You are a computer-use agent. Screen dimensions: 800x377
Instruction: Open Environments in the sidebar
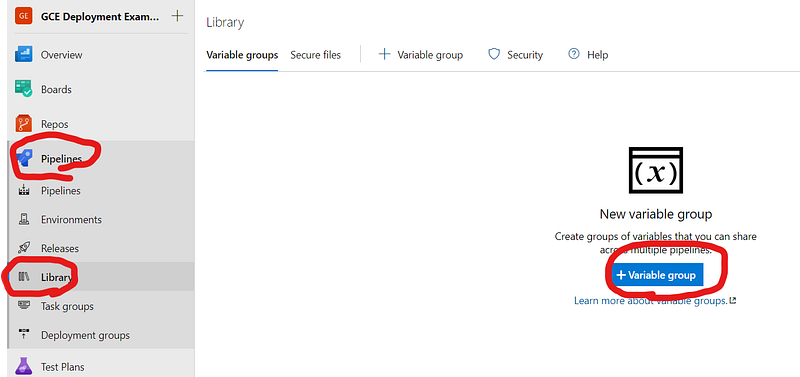(71, 219)
